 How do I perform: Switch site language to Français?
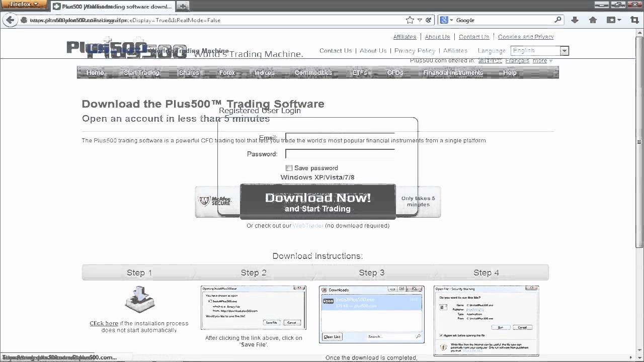tap(517, 61)
